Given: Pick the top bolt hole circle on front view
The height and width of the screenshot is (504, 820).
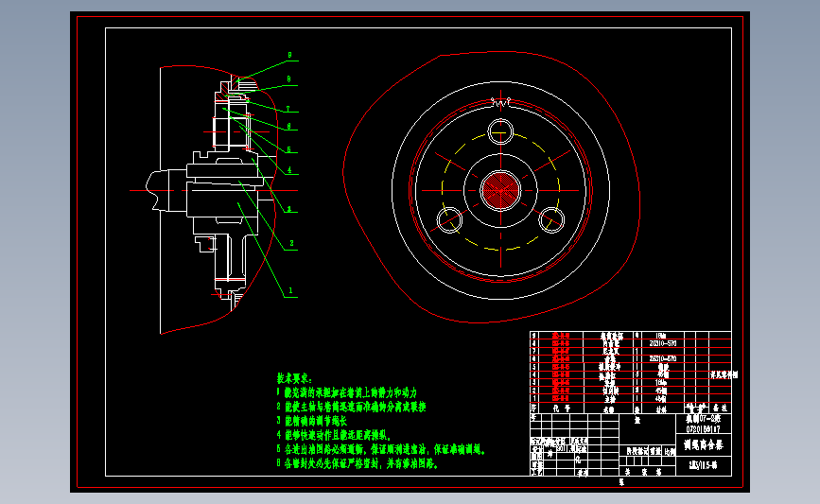Looking at the screenshot, I should [500, 131].
